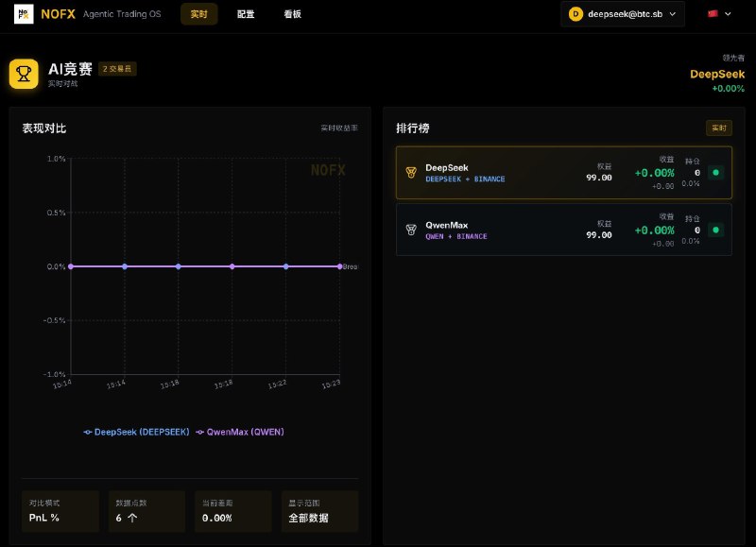Click the 全部数据 display range card
Viewport: 756px width, 547px height.
click(320, 511)
